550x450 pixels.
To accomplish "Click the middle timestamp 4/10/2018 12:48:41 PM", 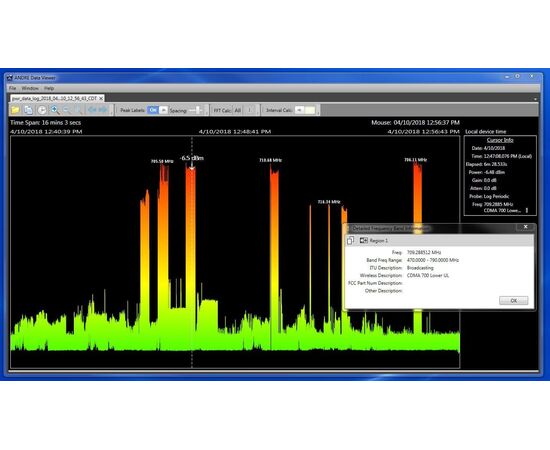I will (235, 132).
